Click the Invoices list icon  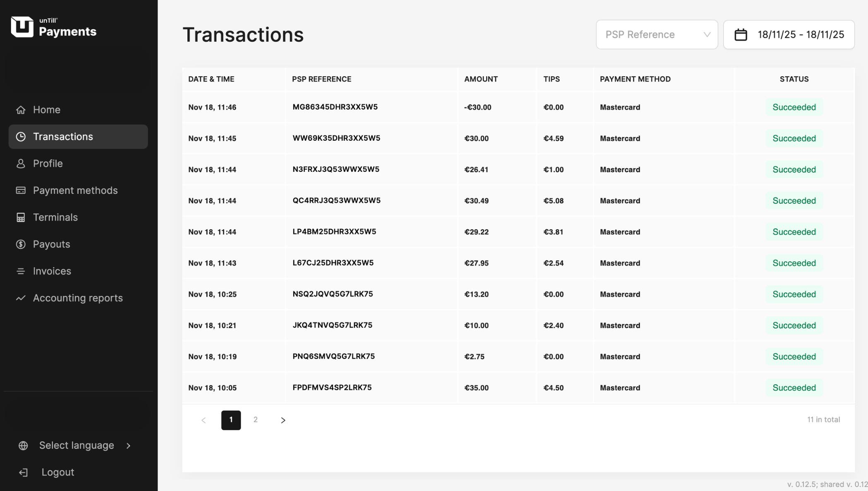pos(21,271)
